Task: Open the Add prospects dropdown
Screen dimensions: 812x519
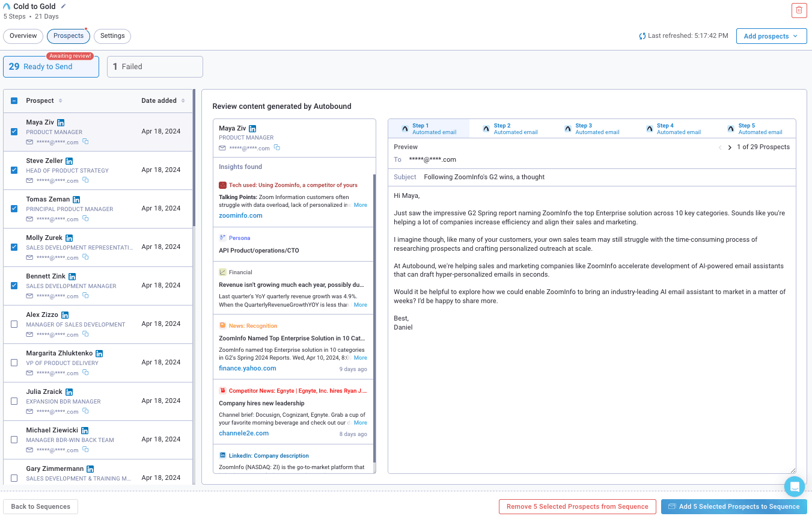Action: pos(771,35)
